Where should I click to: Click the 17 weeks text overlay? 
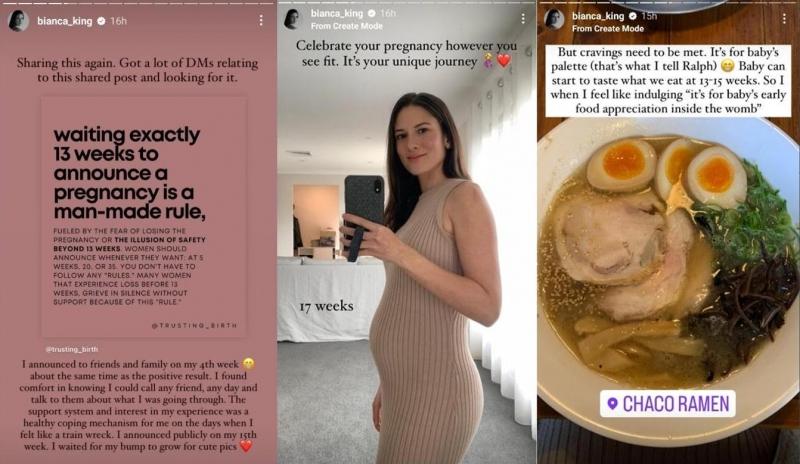click(x=327, y=306)
